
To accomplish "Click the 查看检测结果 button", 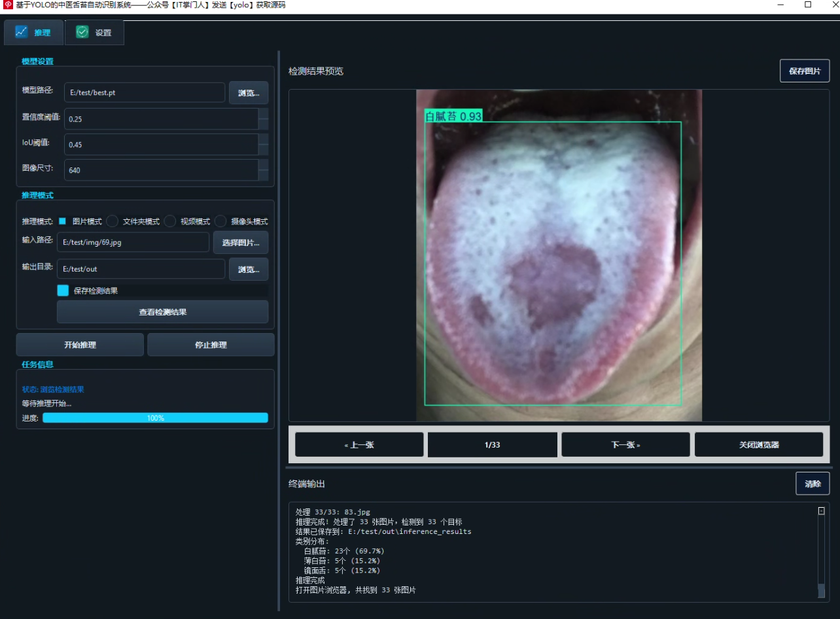I will pos(162,312).
